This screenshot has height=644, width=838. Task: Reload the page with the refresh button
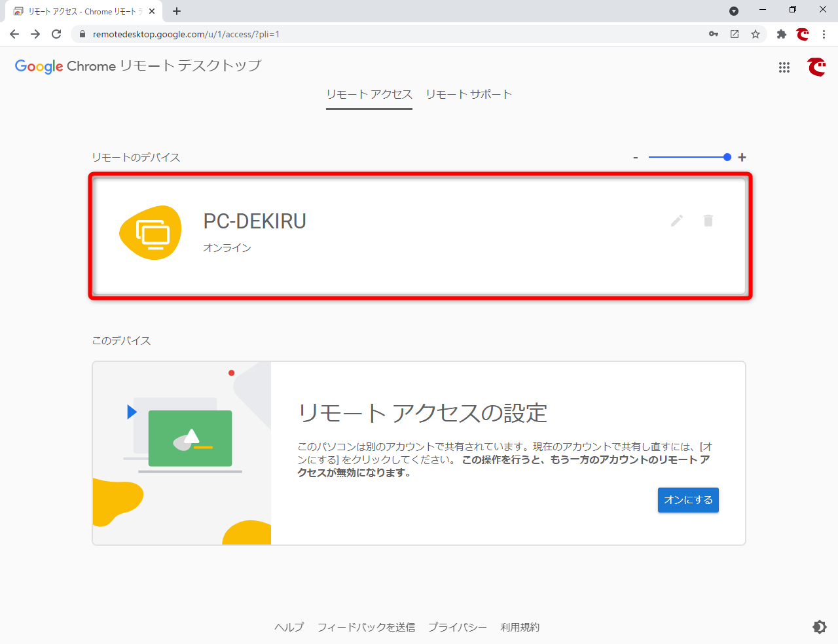56,34
